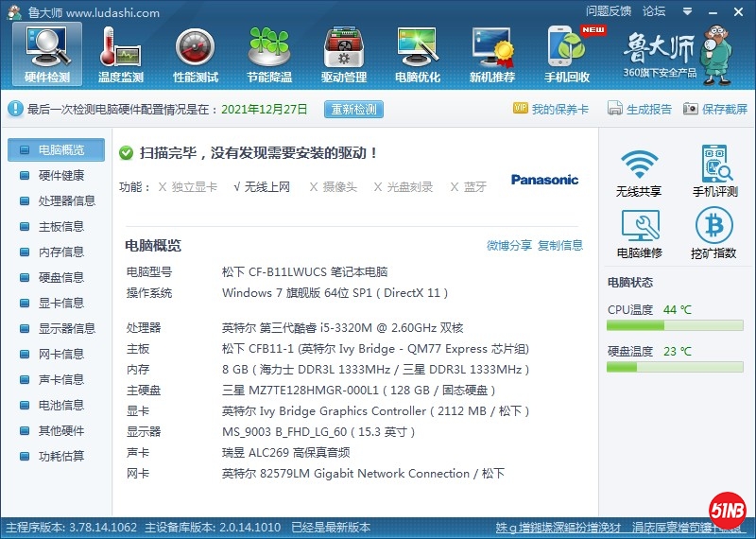The image size is (756, 539).
Task: Switch to 硬盘信息 sidebar section
Action: (x=60, y=277)
